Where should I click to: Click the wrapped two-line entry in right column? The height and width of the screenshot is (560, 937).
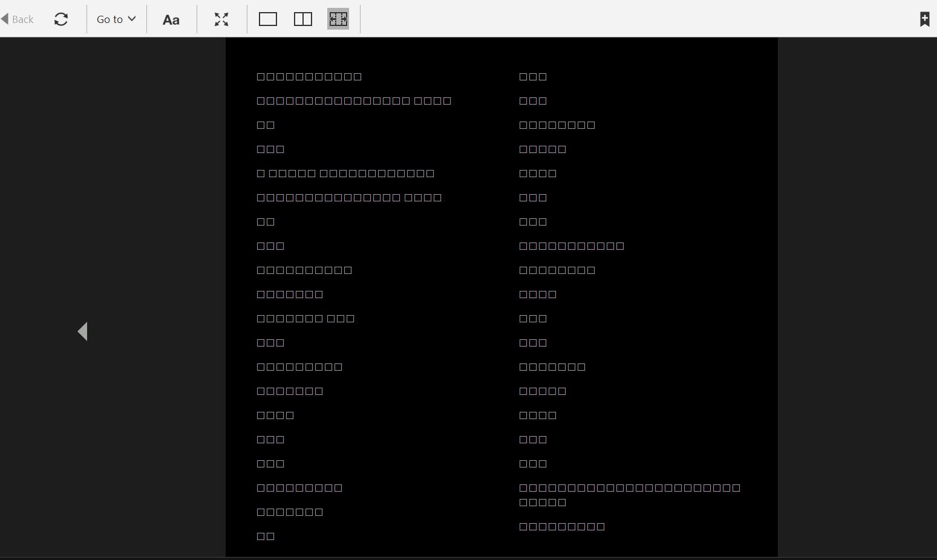(629, 495)
